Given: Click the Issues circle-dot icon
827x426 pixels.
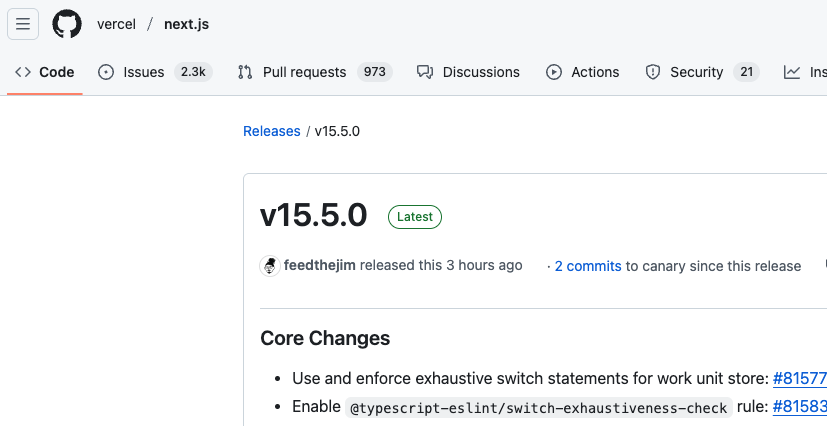Looking at the screenshot, I should click(x=106, y=72).
